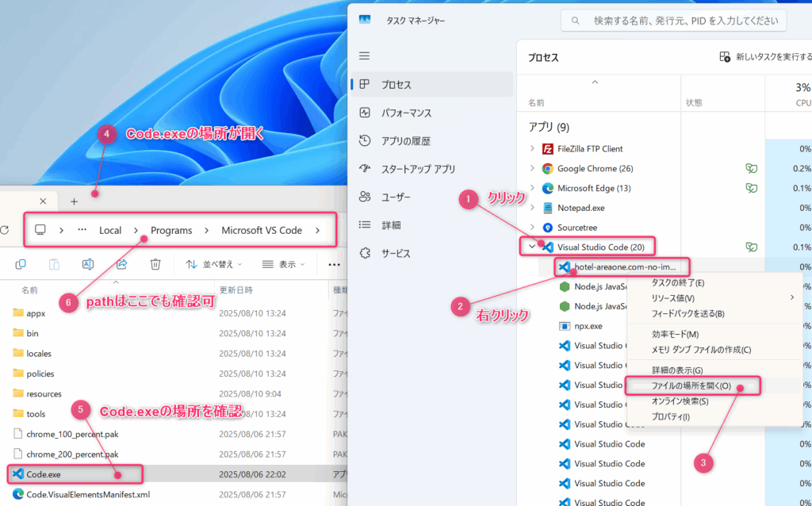This screenshot has height=506, width=812.
Task: Open the アプリの履歴 page in the sidebar
Action: point(432,141)
